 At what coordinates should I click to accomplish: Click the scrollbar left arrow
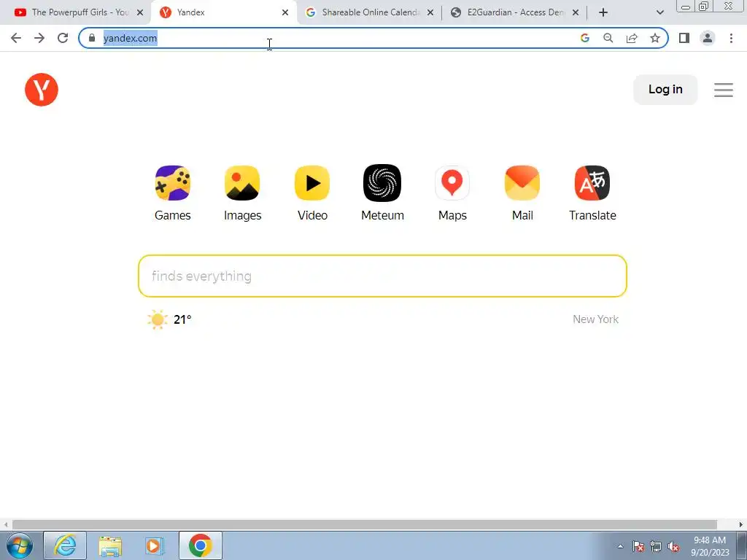click(x=6, y=525)
